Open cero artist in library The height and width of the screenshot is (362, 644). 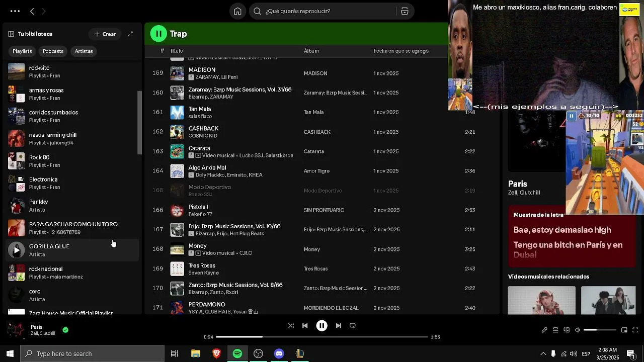(72, 295)
